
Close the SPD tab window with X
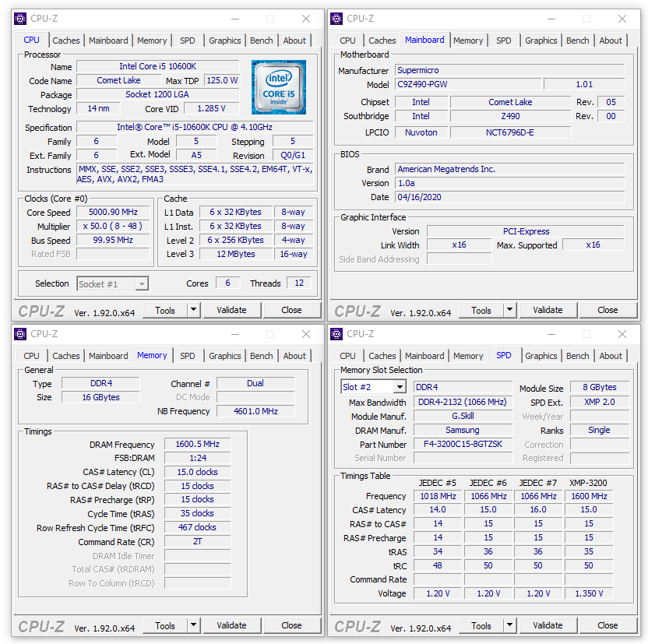click(622, 334)
